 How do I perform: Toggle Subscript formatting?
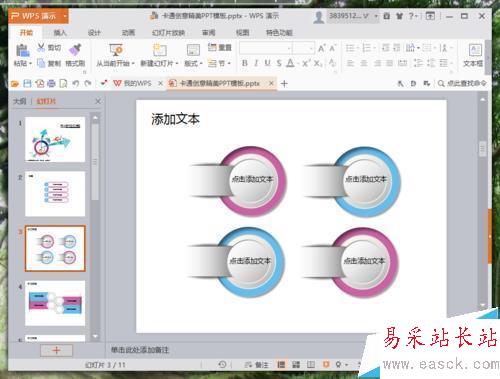click(x=318, y=63)
